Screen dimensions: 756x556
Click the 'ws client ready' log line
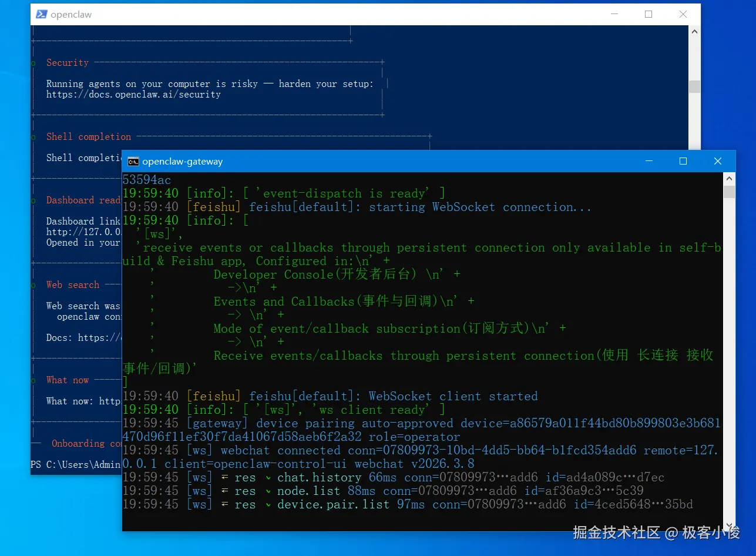tap(284, 410)
